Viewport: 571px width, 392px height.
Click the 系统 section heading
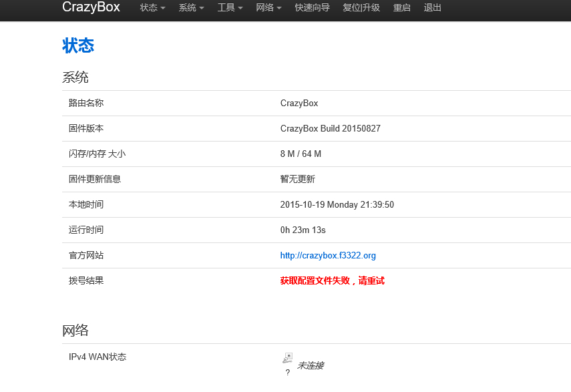coord(75,77)
